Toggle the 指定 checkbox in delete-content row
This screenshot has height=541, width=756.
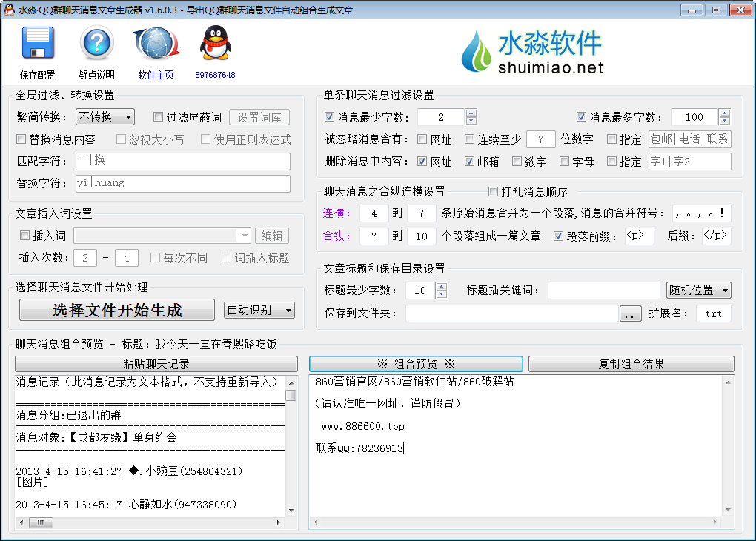pos(611,162)
